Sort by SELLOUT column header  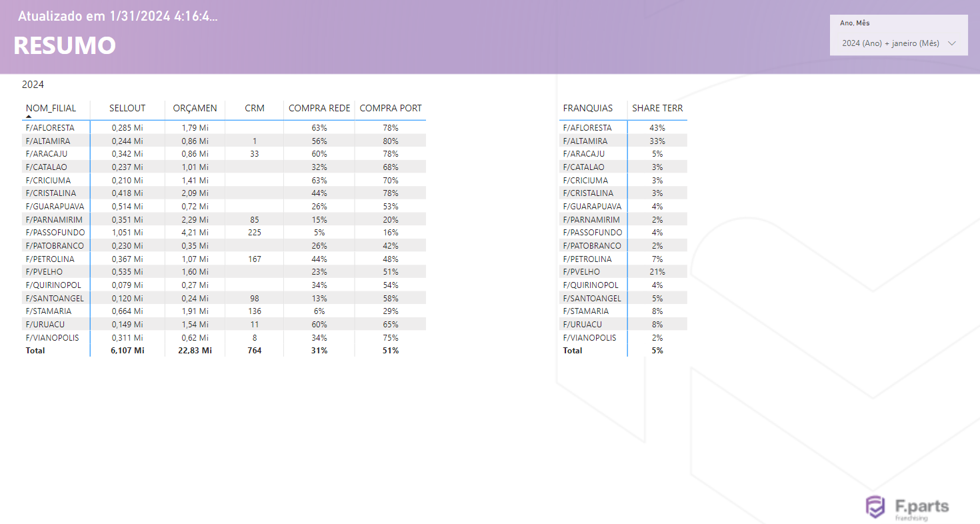point(127,108)
